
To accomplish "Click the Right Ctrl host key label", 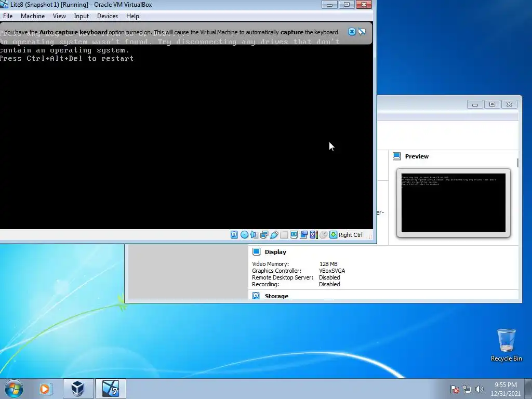I will pos(351,235).
